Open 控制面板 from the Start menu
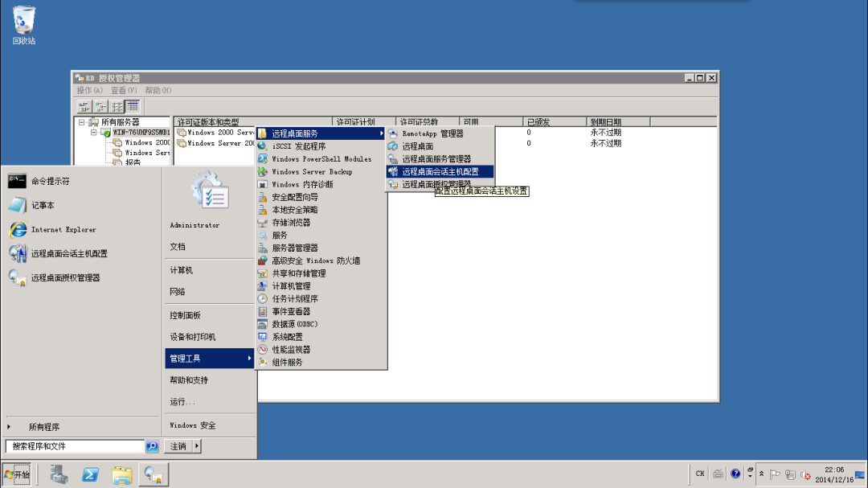The width and height of the screenshot is (868, 488). [209, 315]
